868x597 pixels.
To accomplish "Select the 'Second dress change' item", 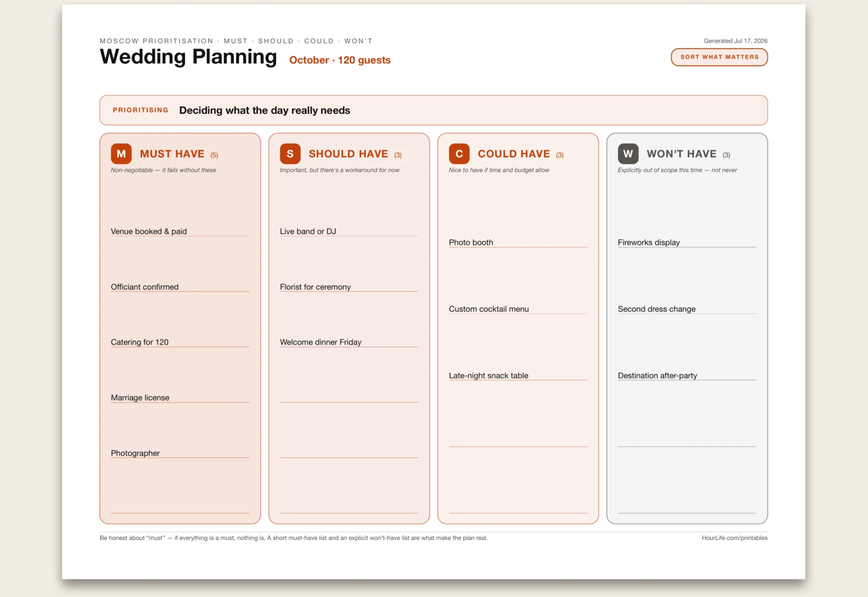I will (x=656, y=309).
